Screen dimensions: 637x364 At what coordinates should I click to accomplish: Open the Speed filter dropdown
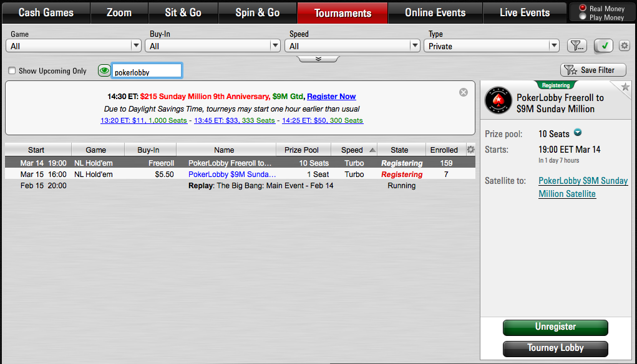[x=353, y=46]
